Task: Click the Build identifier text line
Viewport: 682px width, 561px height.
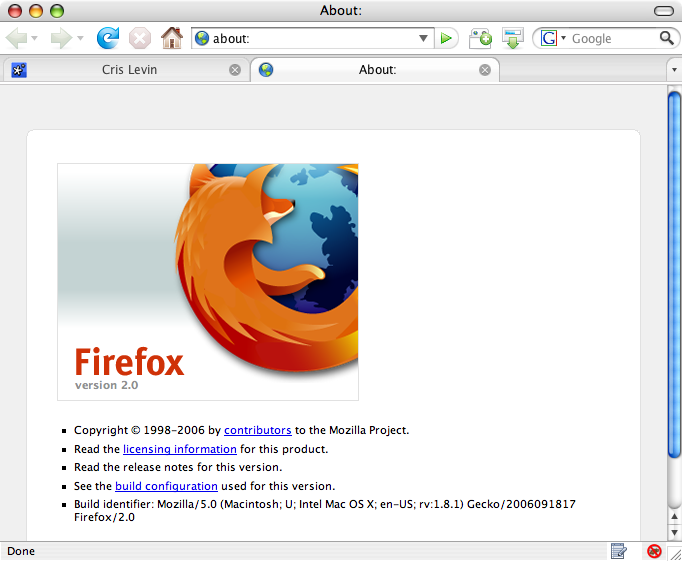Action: tap(324, 511)
